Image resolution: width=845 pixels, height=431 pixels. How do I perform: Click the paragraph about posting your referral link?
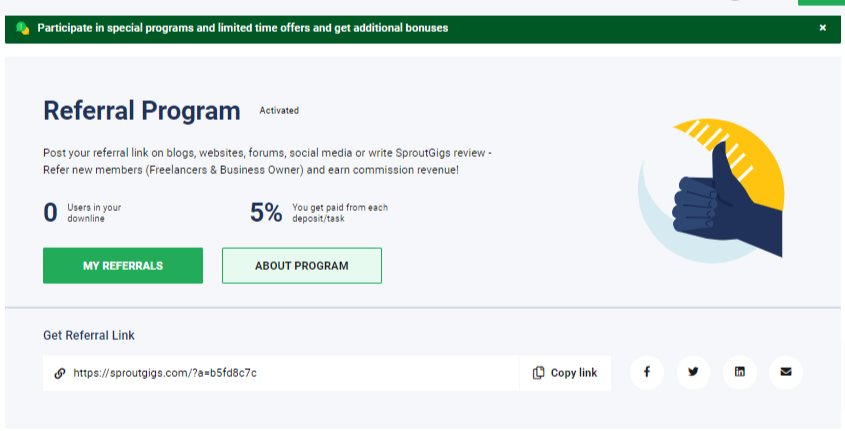coord(267,161)
